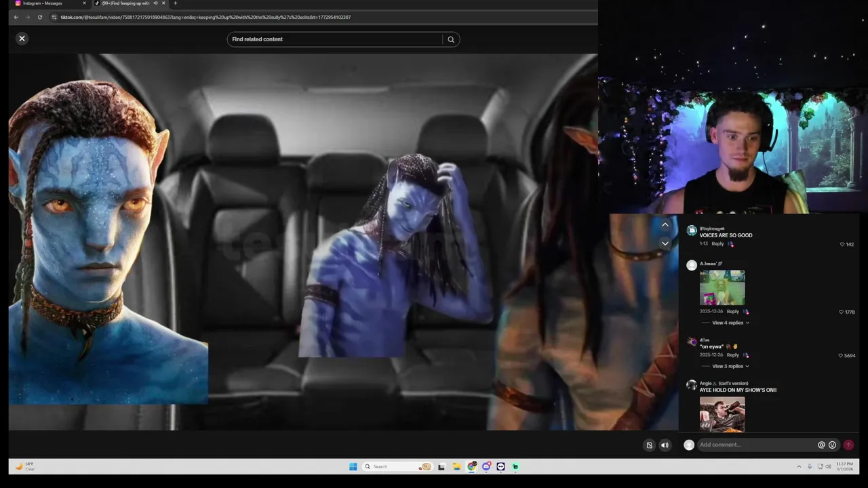
Task: Open site information icon in address bar
Action: click(x=54, y=17)
